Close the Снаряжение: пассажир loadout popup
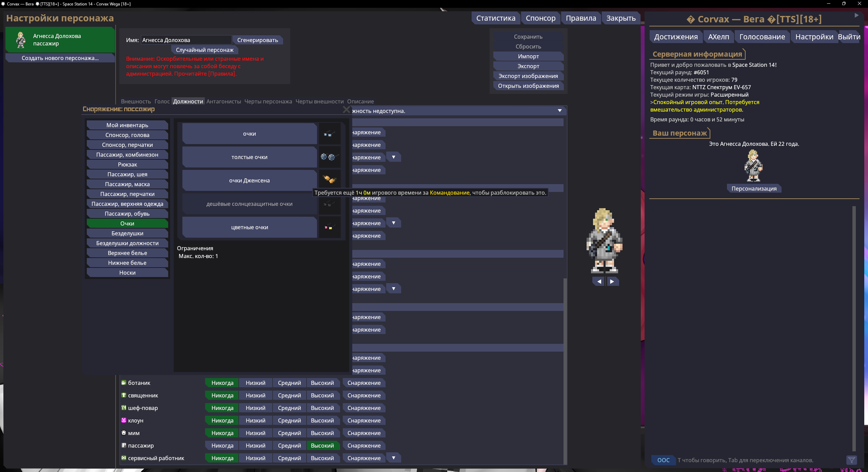 pyautogui.click(x=346, y=110)
